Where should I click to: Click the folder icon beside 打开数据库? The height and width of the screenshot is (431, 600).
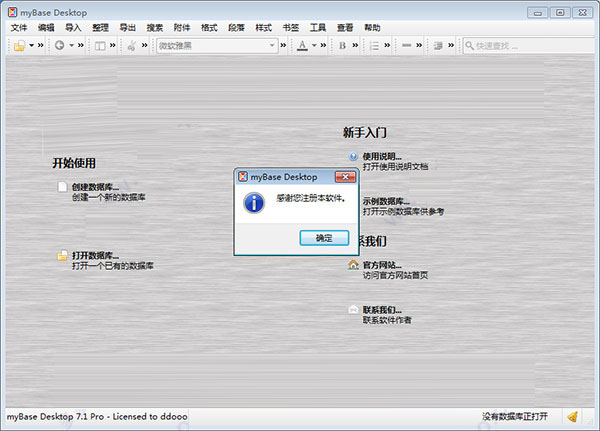point(62,255)
